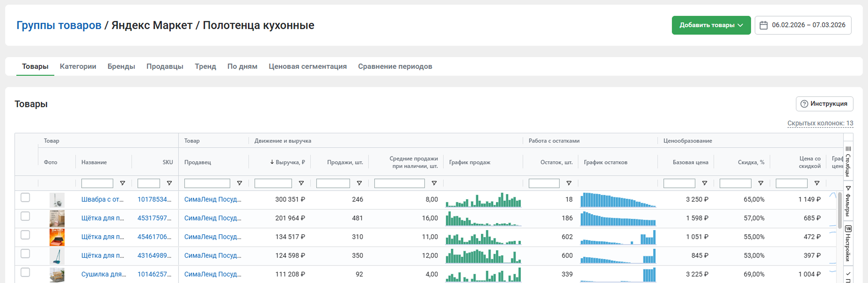868x283 pixels.
Task: Click filter funnel icon for Остаток column
Action: 569,183
